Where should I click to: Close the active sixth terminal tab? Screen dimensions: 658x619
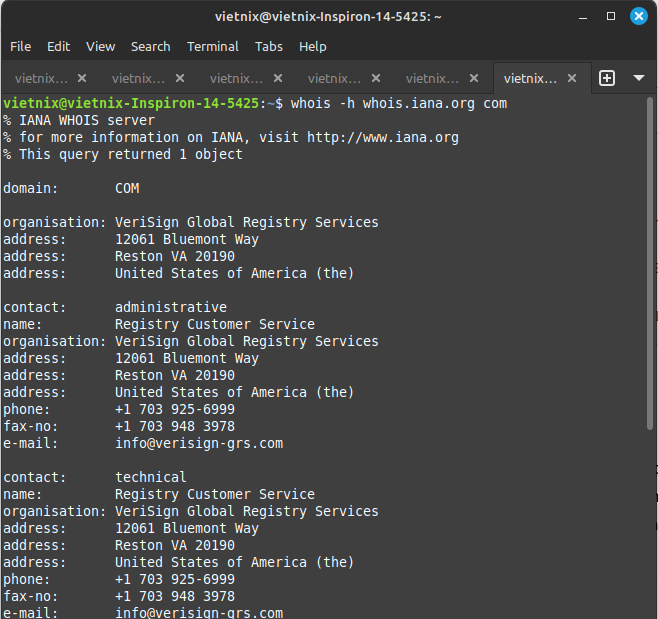pyautogui.click(x=572, y=78)
